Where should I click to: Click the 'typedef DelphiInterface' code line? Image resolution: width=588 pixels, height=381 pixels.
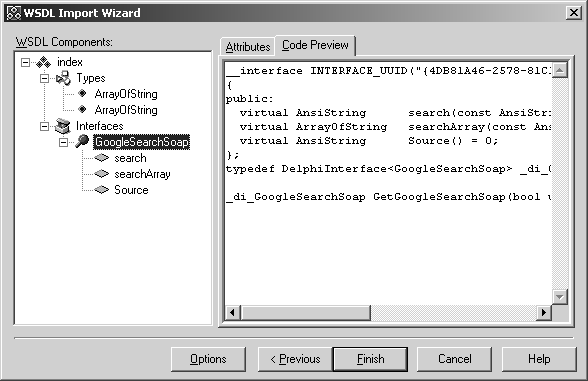(388, 169)
